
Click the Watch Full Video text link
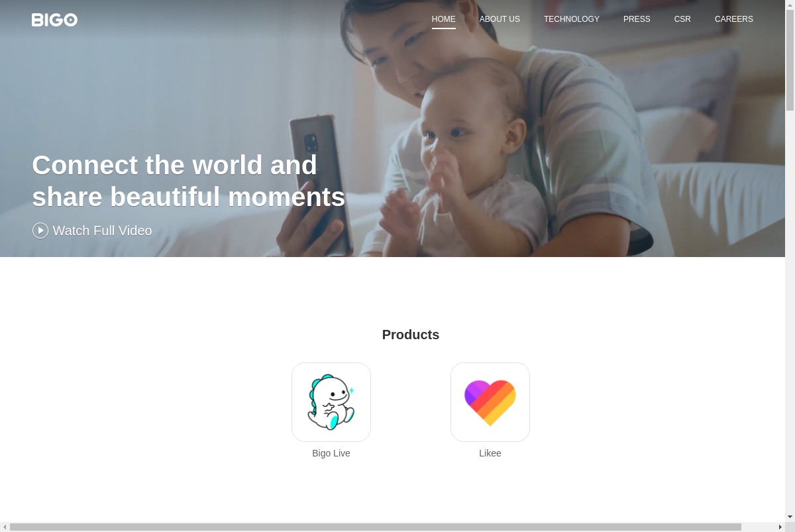[x=103, y=231]
